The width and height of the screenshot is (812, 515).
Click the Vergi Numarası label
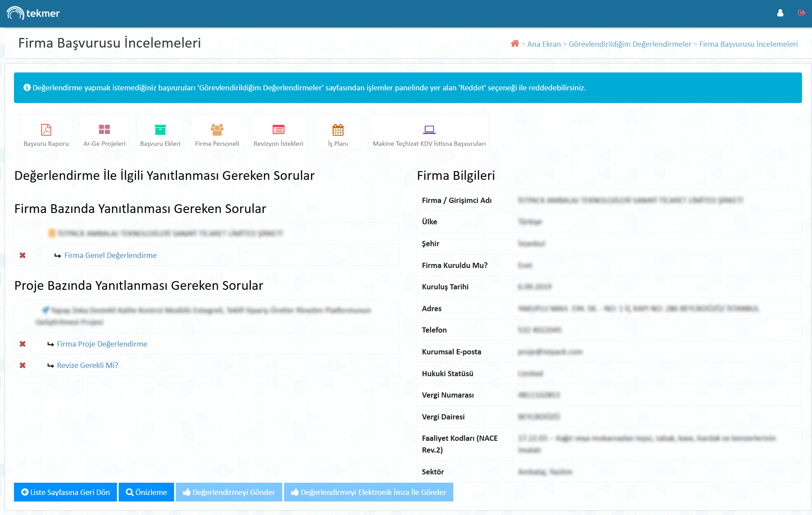448,395
